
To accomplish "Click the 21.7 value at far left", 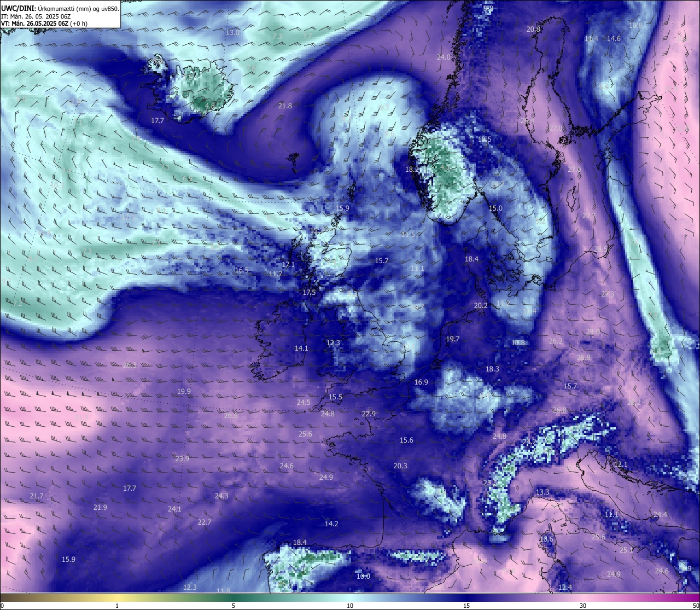I will pos(36,496).
